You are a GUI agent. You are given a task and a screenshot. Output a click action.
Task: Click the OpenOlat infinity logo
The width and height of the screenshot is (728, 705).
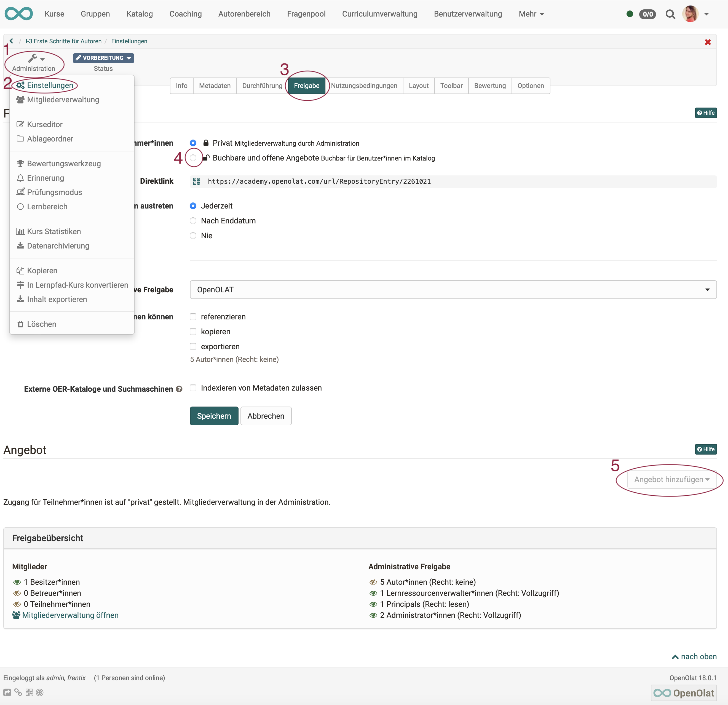(18, 14)
